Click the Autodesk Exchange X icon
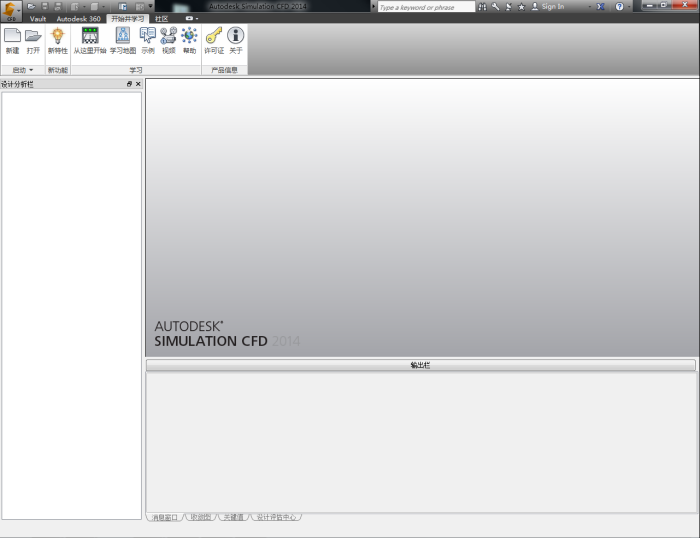This screenshot has width=700, height=538. pos(601,7)
